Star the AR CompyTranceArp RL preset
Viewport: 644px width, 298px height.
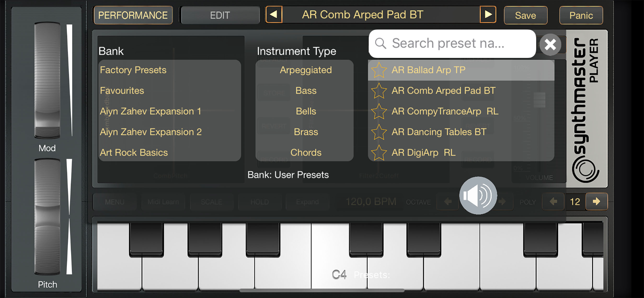[379, 111]
